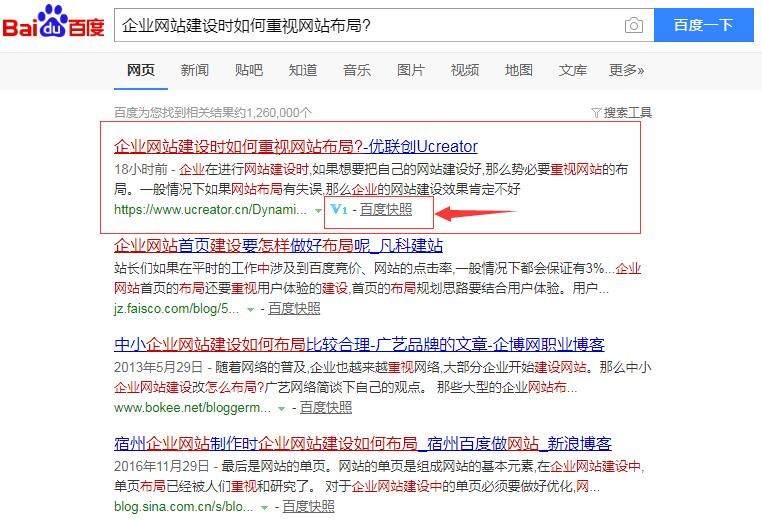Click the www.bokee.net result URL
The image size is (762, 522).
[x=192, y=408]
